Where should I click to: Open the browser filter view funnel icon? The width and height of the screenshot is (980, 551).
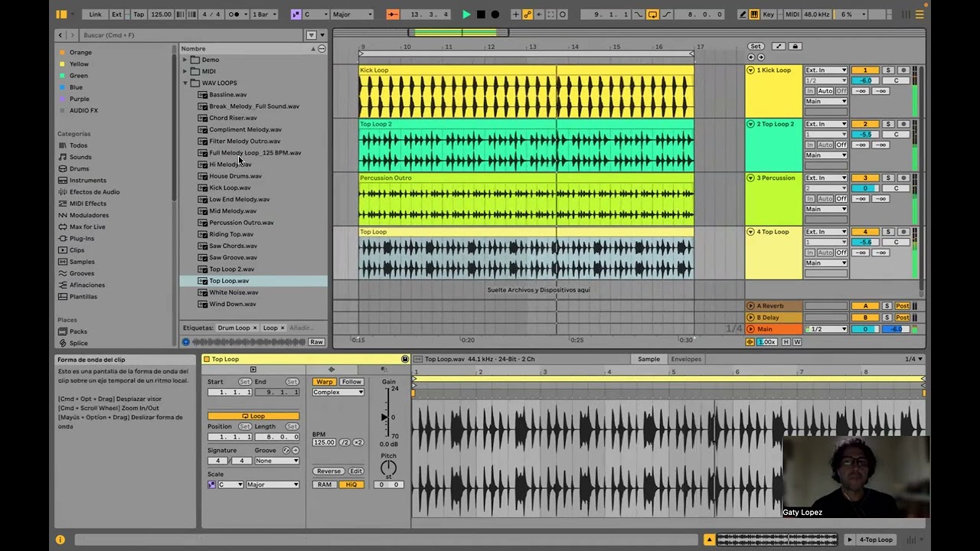[x=311, y=35]
